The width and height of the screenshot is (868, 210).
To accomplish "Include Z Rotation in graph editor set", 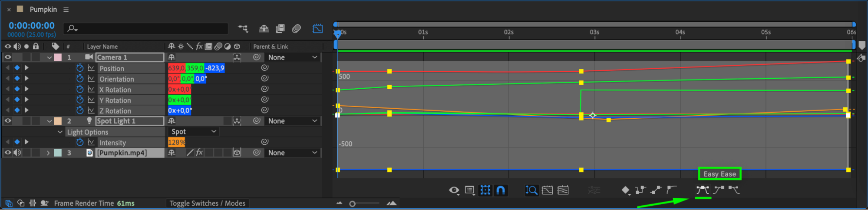I will 91,110.
